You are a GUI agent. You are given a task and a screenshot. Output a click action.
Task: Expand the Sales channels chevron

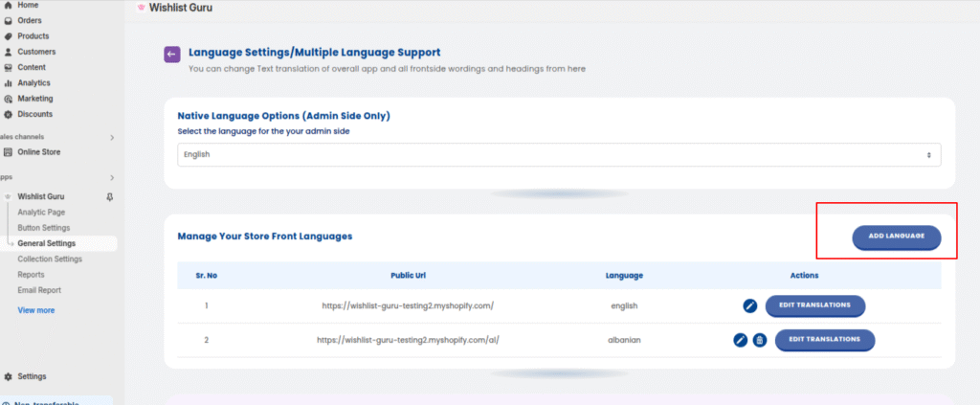(x=112, y=138)
